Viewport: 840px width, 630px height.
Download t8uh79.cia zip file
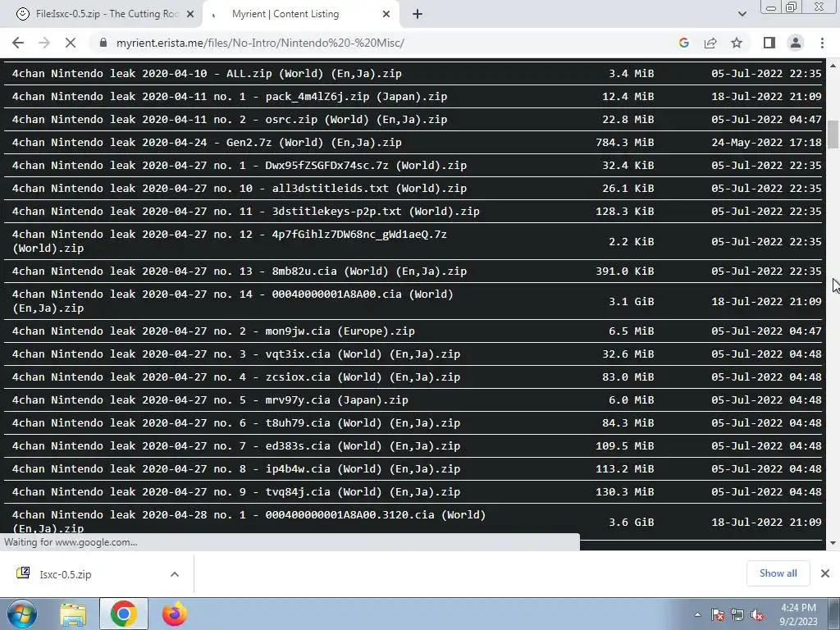[236, 423]
